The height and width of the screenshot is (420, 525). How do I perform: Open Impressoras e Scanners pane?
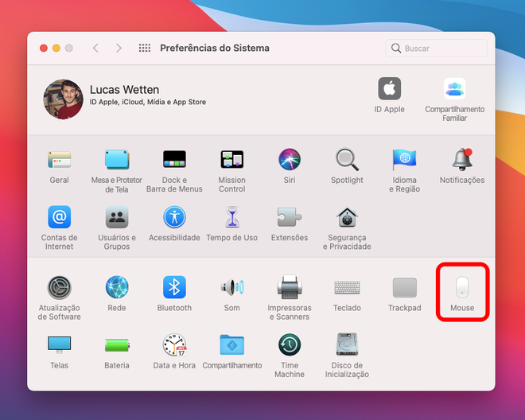click(x=290, y=287)
